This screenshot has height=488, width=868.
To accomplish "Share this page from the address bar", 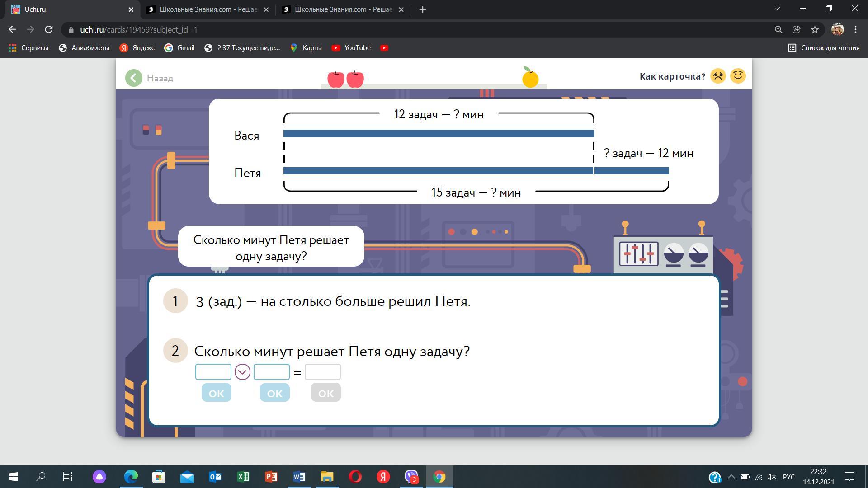I will point(797,29).
